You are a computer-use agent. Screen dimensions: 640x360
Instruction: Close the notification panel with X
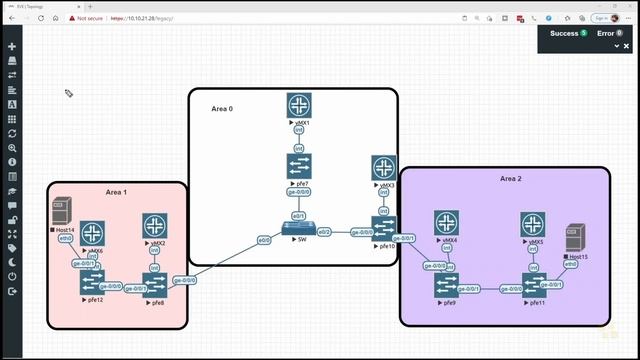(x=627, y=46)
